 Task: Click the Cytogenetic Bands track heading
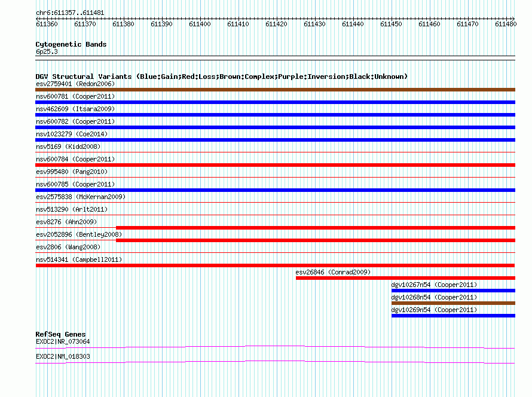pos(71,44)
